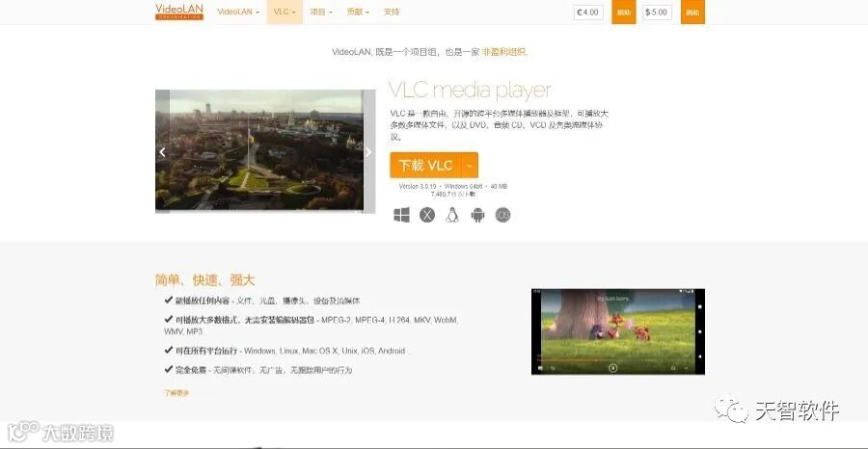This screenshot has width=868, height=449.
Task: Focus the €4.00 donation amount field
Action: [588, 13]
